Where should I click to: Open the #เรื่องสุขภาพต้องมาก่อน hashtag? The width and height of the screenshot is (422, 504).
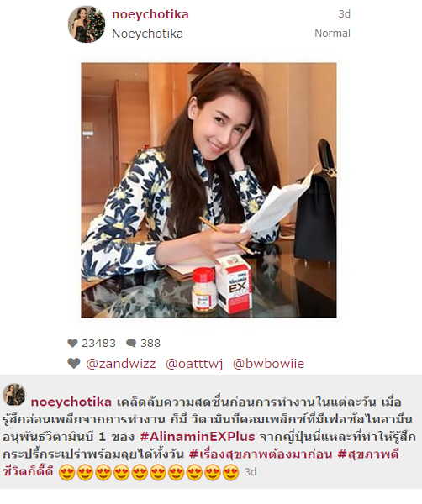(x=261, y=454)
